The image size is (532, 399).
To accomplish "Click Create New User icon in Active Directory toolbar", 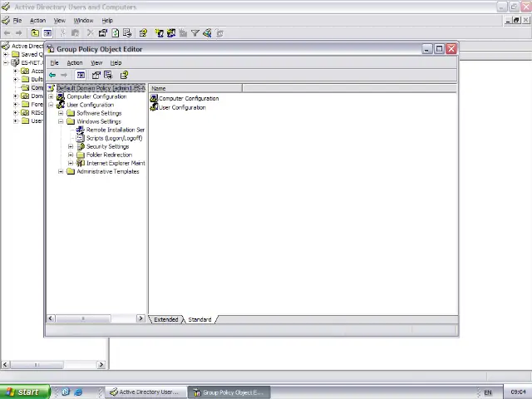I will point(159,33).
